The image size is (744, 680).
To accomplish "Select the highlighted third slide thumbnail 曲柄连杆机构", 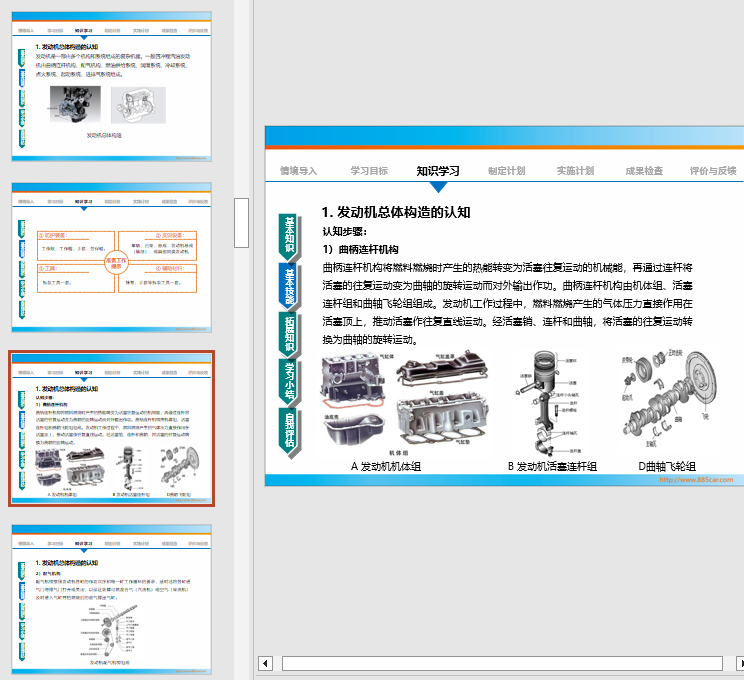I will point(112,428).
